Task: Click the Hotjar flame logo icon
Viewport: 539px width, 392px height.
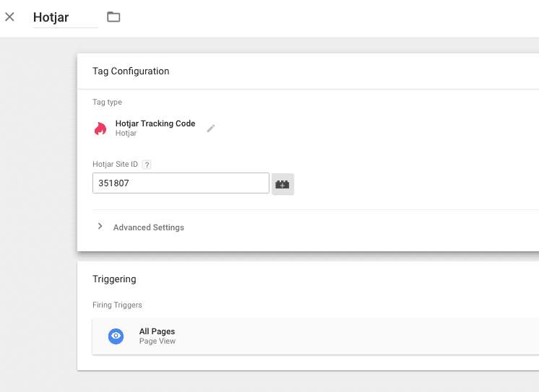Action: (100, 129)
